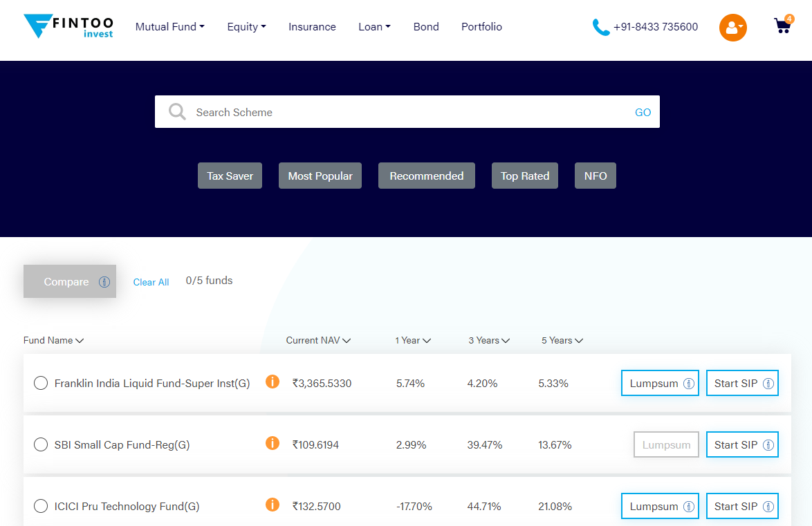Click the 0/5 funds counter text
This screenshot has height=526, width=812.
(209, 281)
